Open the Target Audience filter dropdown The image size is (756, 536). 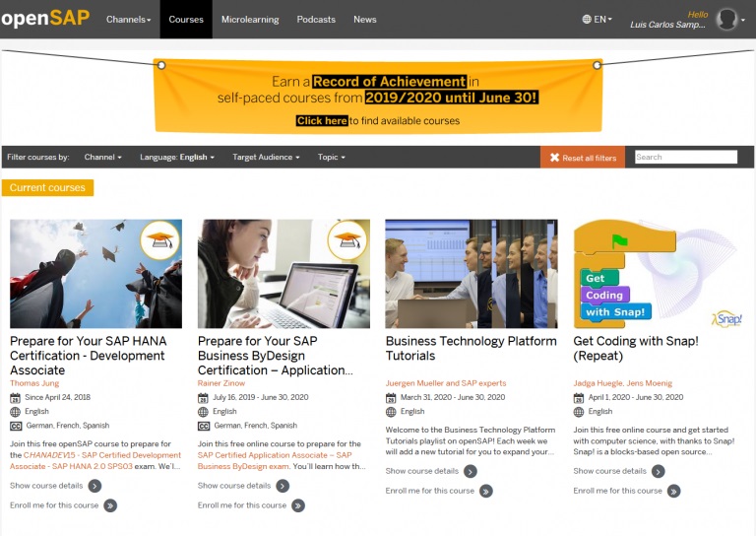pyautogui.click(x=266, y=158)
